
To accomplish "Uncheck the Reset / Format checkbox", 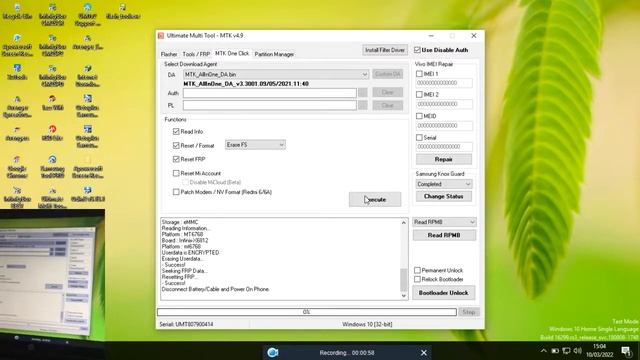I will [176, 145].
